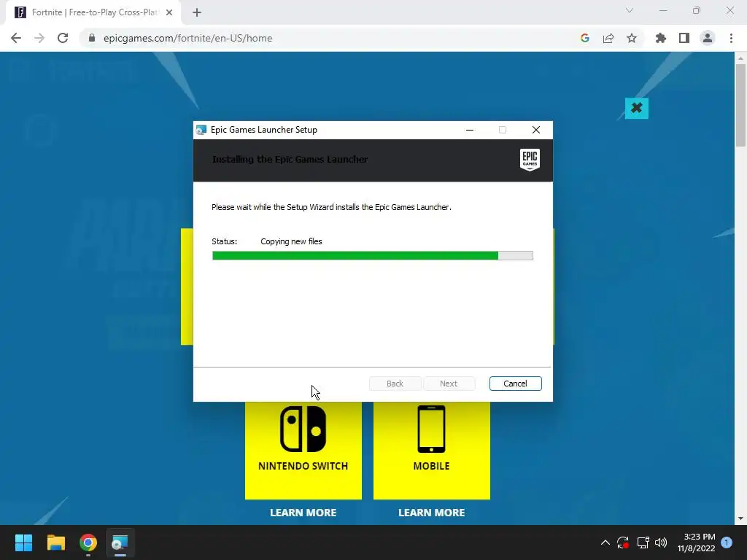Click the Epic Games logo in setup header
The width and height of the screenshot is (747, 560).
[x=530, y=159]
